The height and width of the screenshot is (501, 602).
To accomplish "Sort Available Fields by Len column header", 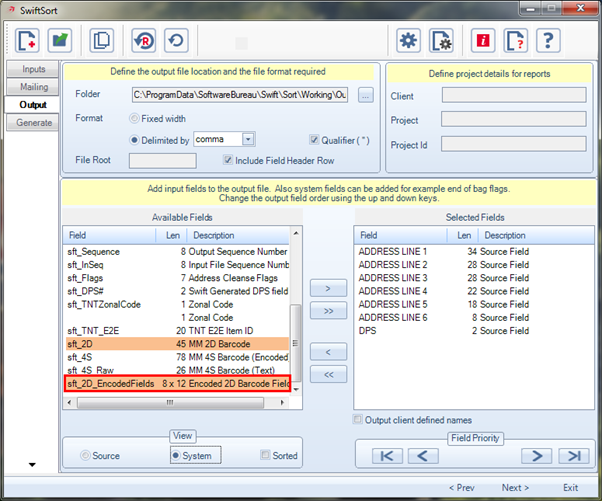I will [x=172, y=235].
